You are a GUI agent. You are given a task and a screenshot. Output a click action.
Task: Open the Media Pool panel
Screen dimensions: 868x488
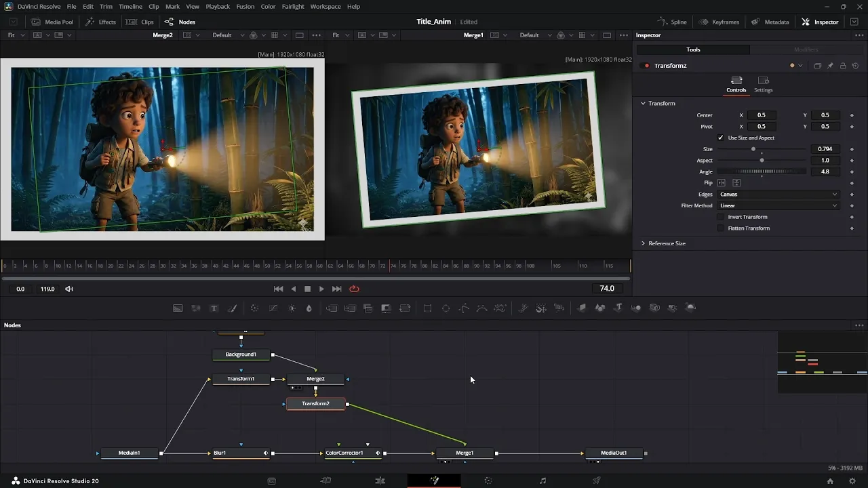coord(52,22)
